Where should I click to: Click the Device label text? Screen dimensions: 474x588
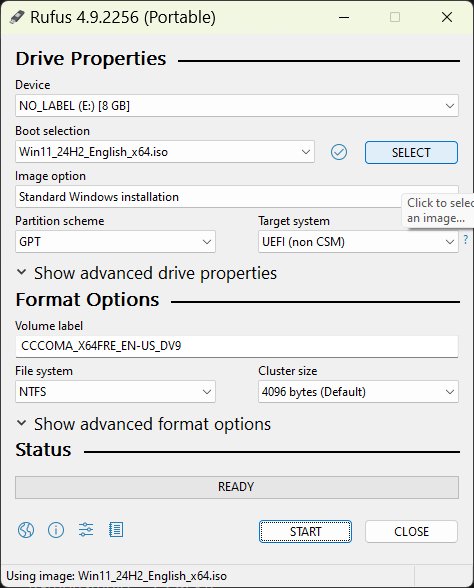pyautogui.click(x=33, y=85)
